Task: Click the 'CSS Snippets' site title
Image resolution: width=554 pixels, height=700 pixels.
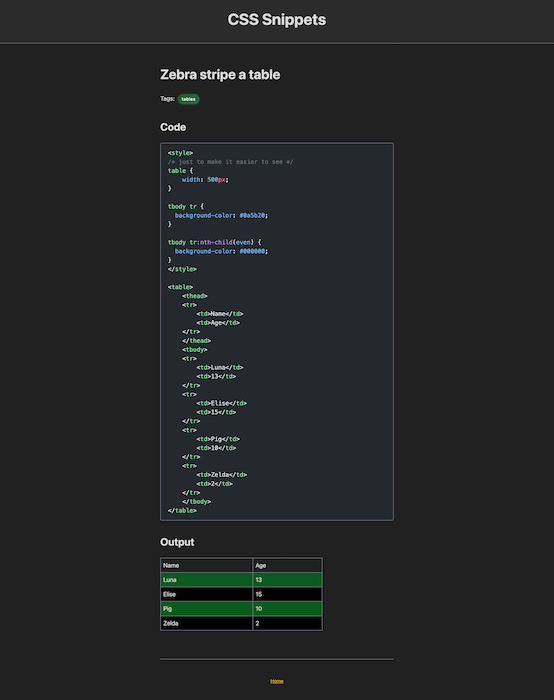Action: point(277,20)
